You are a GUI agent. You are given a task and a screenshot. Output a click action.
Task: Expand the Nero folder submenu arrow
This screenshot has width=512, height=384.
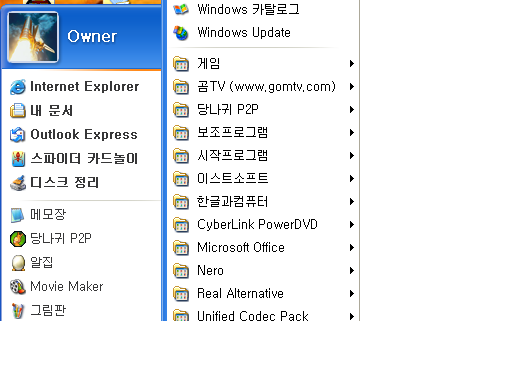pyautogui.click(x=352, y=270)
